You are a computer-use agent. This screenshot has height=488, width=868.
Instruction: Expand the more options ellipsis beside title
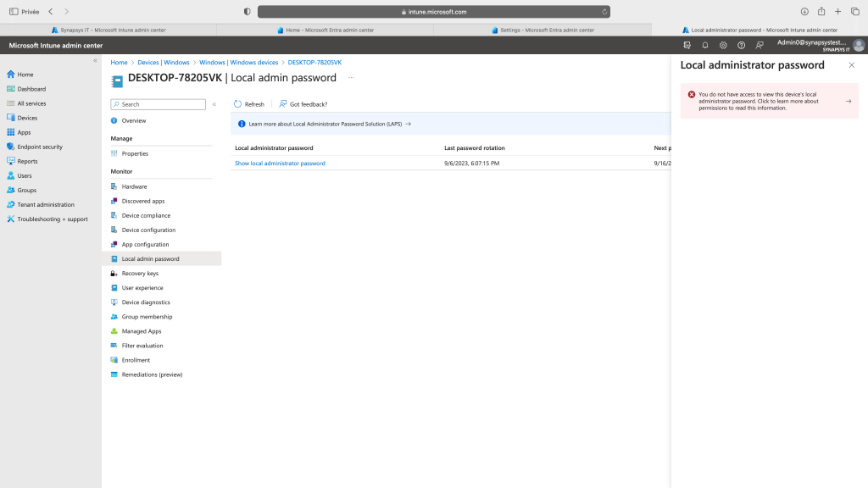(350, 78)
